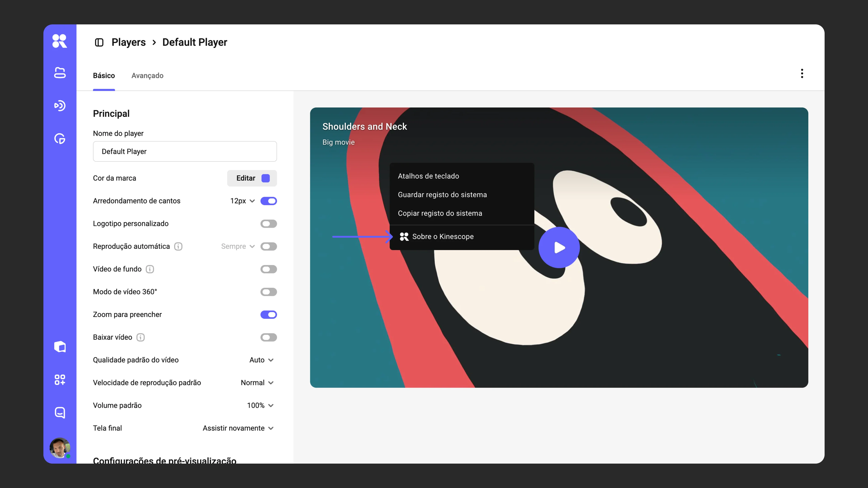
Task: Select Atalhos de teclado menu entry
Action: click(x=462, y=176)
